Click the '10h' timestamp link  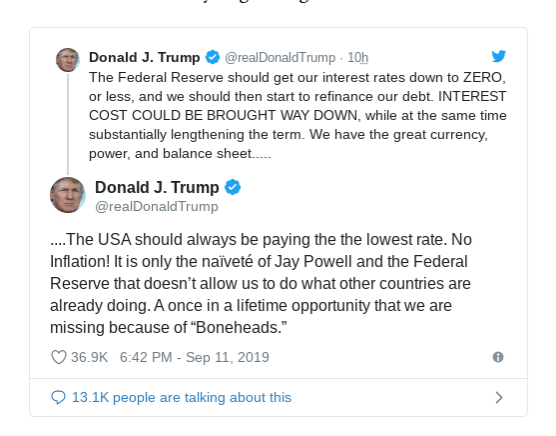(358, 57)
